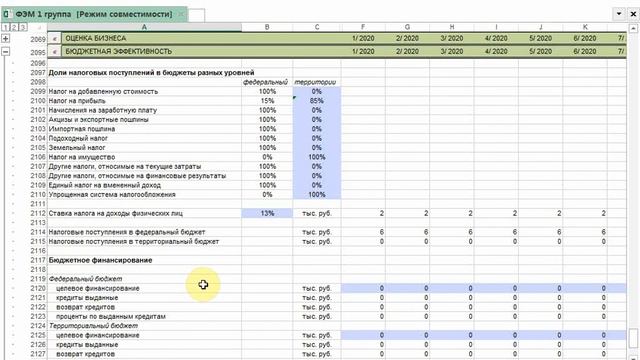Screen dimensions: 640x360
Task: Select column A header
Action: point(144,27)
